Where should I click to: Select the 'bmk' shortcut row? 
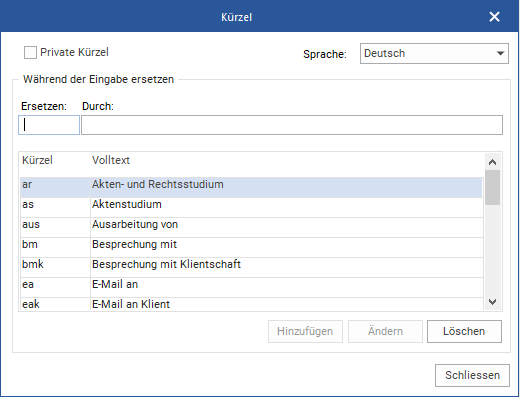(x=251, y=267)
